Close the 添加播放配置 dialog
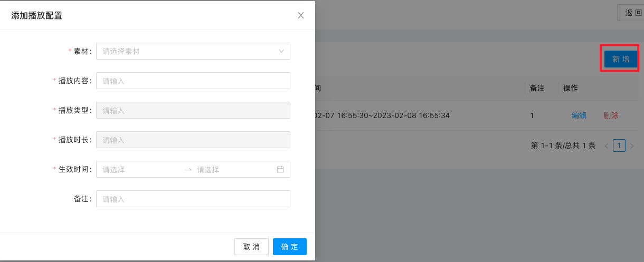Image resolution: width=644 pixels, height=262 pixels. (301, 15)
